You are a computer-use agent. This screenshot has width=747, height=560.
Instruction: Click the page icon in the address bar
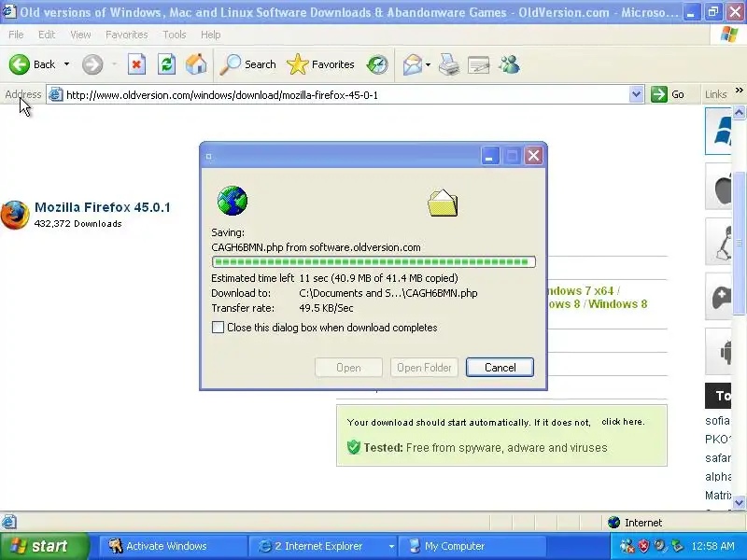(56, 94)
